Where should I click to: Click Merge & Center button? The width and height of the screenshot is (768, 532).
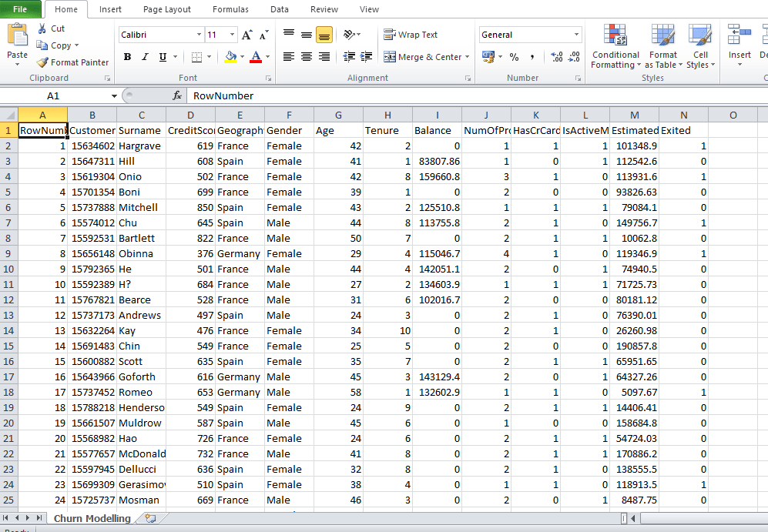422,57
